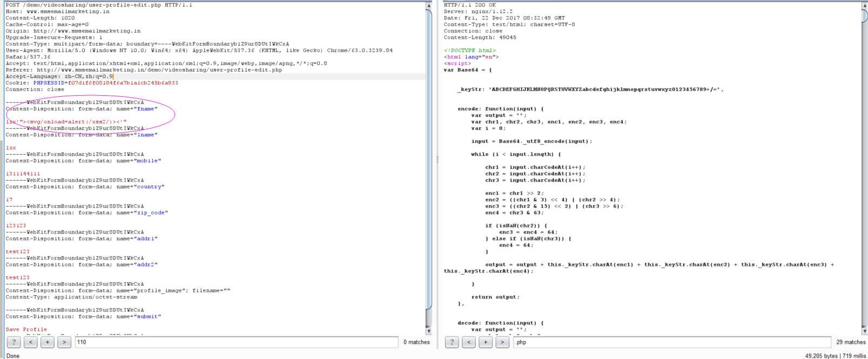Image resolution: width=868 pixels, height=359 pixels.
Task: Click the name="country" Content-Disposition line
Action: click(x=85, y=187)
